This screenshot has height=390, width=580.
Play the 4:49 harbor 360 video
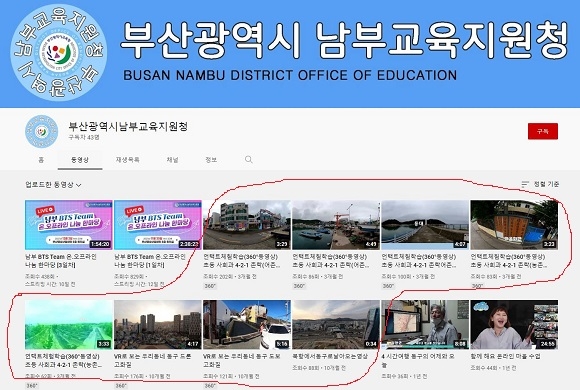tap(336, 225)
